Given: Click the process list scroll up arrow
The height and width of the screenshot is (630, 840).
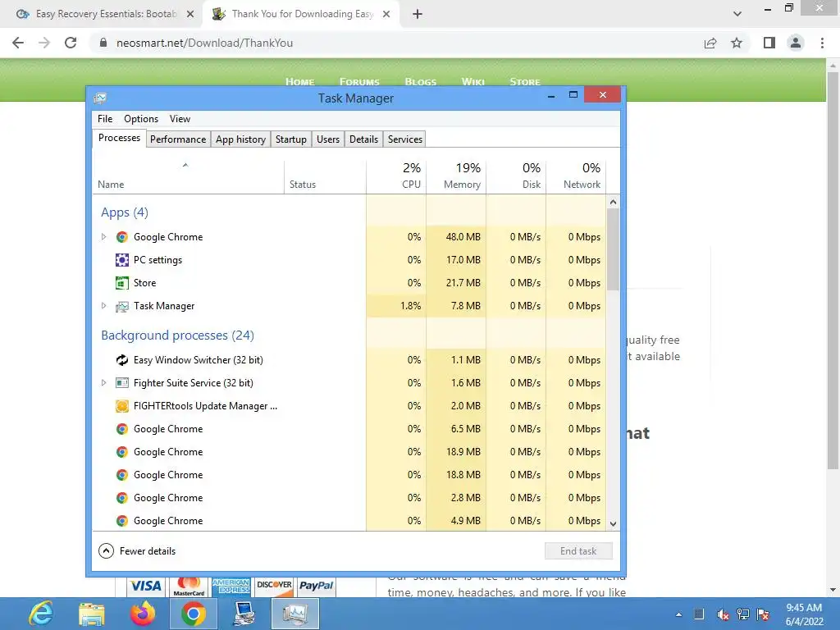Looking at the screenshot, I should coord(614,202).
